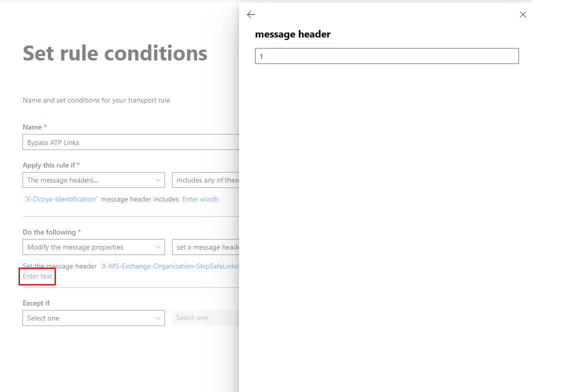572x392 pixels.
Task: Click the 'message header' panel title
Action: [292, 34]
